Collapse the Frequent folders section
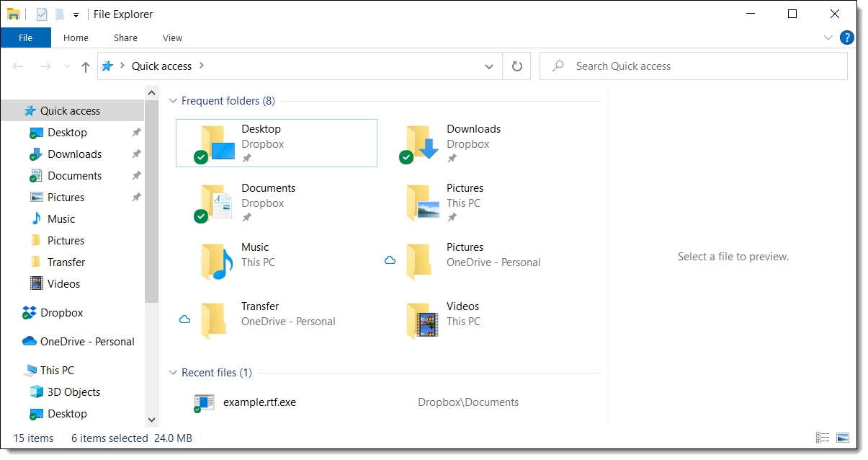Screen dimensions: 868x460 click(x=173, y=100)
